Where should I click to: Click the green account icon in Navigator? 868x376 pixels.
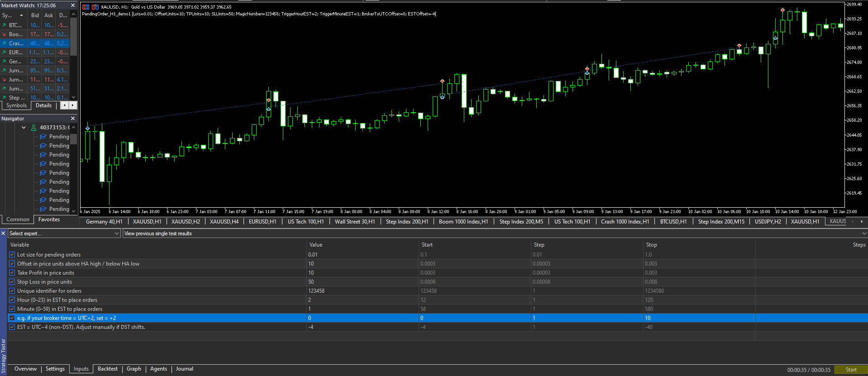[x=33, y=128]
